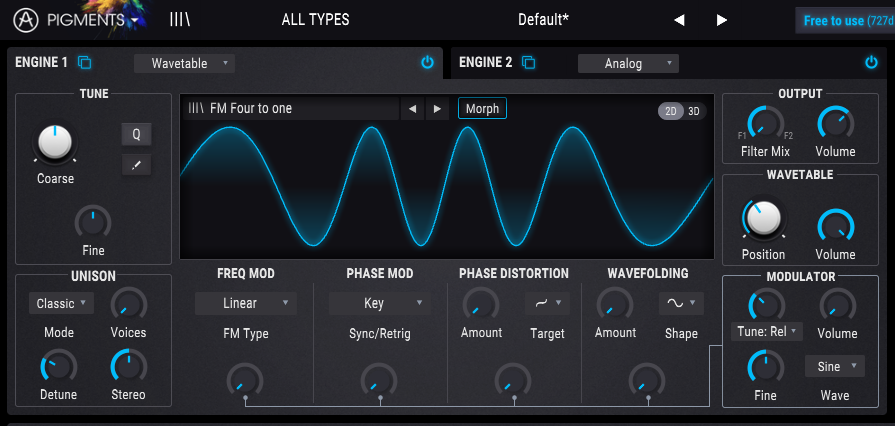Click Wavefolding modulator amount knob

647,380
